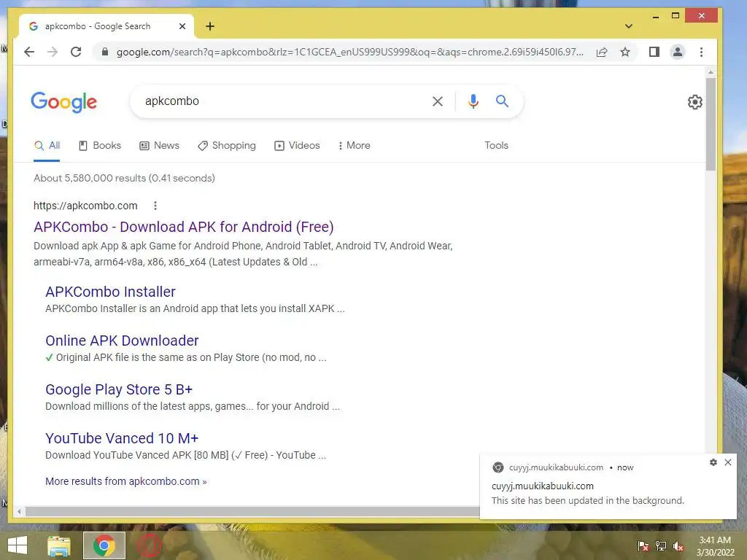The width and height of the screenshot is (747, 560).
Task: Go to the Google logo homepage
Action: click(x=64, y=102)
